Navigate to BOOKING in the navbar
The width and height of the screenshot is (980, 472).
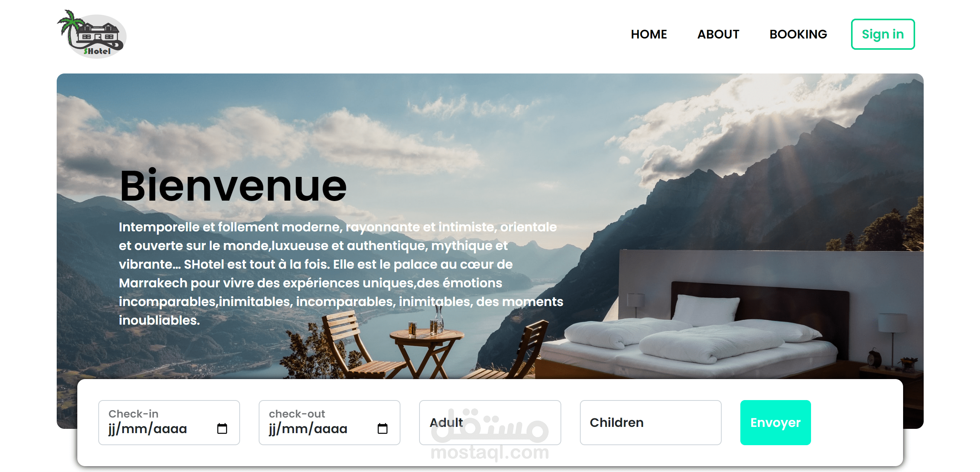[798, 34]
